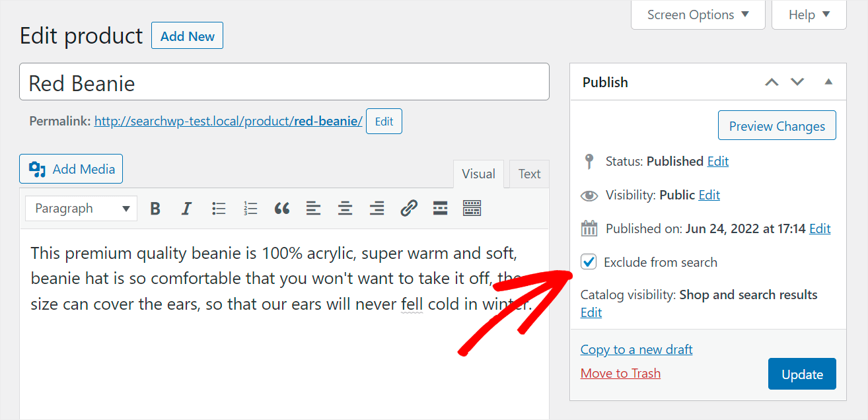Insert the Read More tag

(x=441, y=209)
